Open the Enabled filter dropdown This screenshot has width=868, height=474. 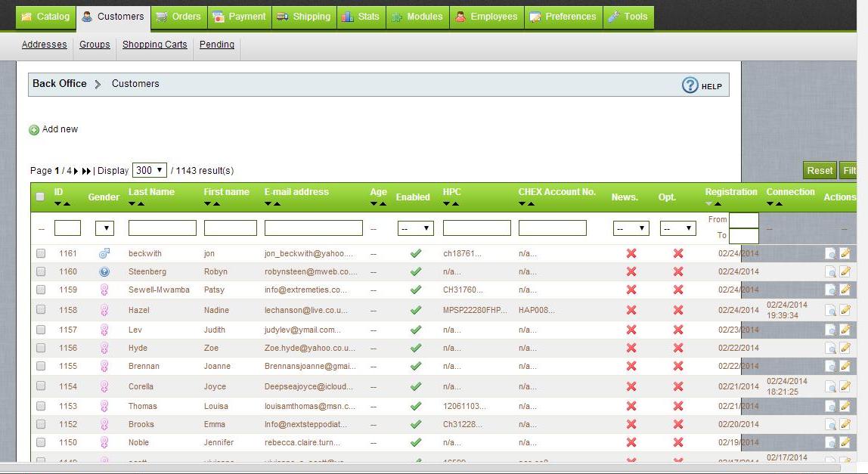coord(416,228)
